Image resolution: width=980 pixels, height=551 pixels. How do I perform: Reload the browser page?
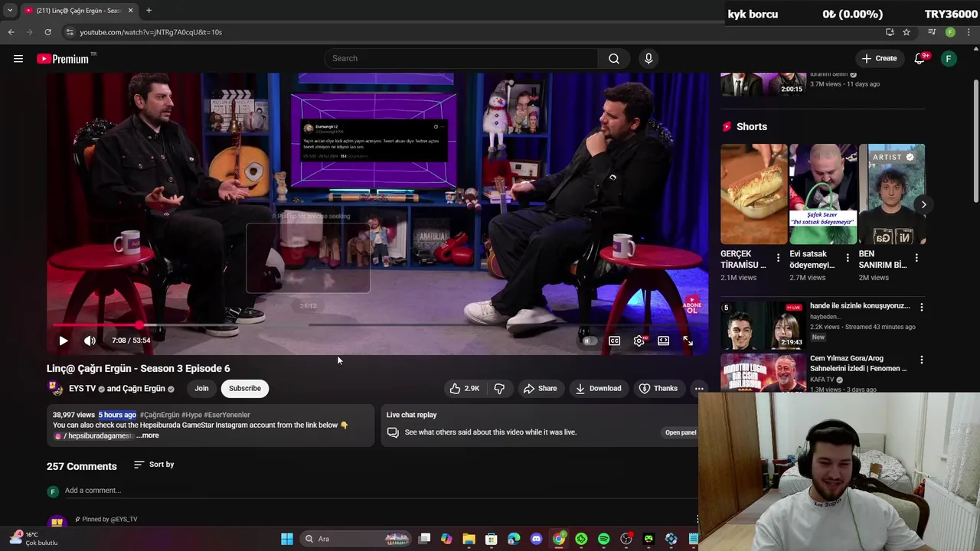coord(47,32)
